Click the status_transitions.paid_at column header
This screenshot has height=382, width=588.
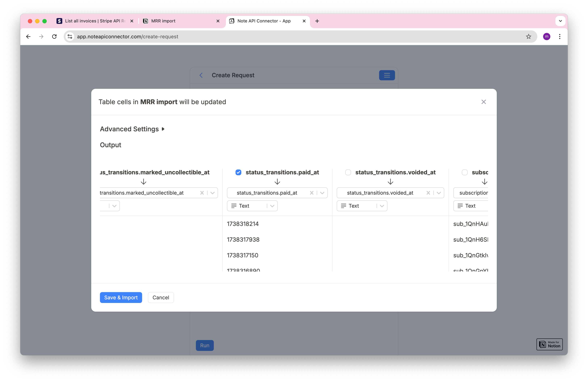(x=282, y=172)
